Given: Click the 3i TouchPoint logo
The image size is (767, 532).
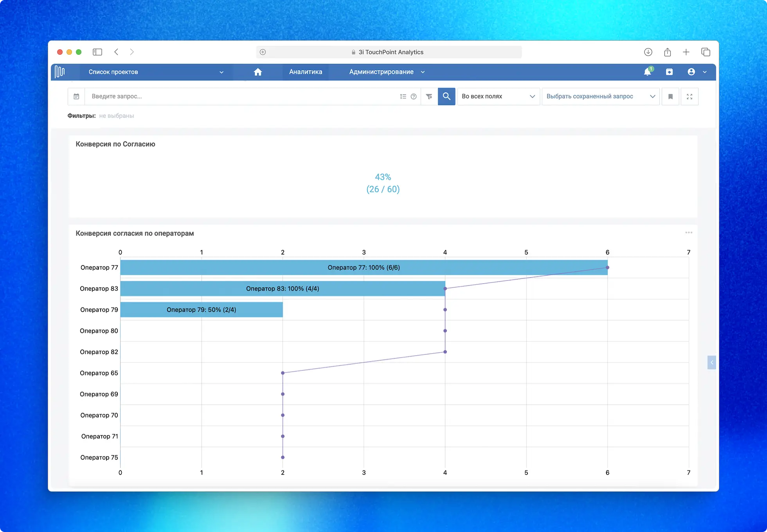Looking at the screenshot, I should [61, 72].
